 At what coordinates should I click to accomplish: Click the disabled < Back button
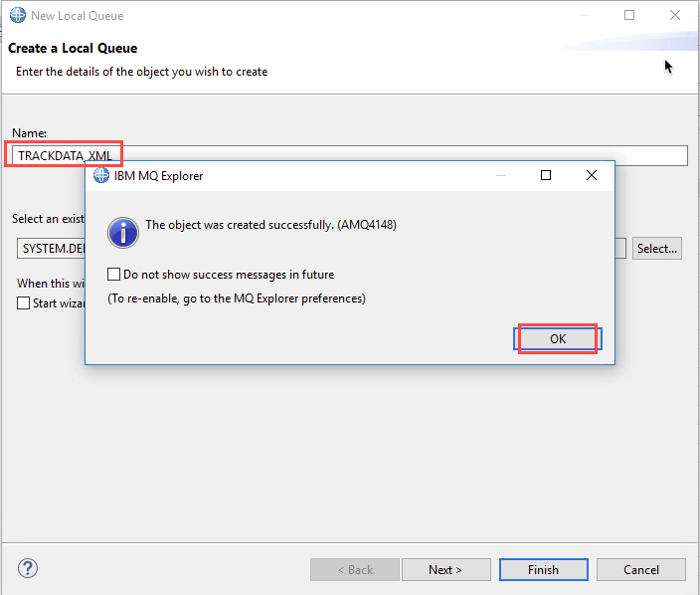tap(355, 569)
